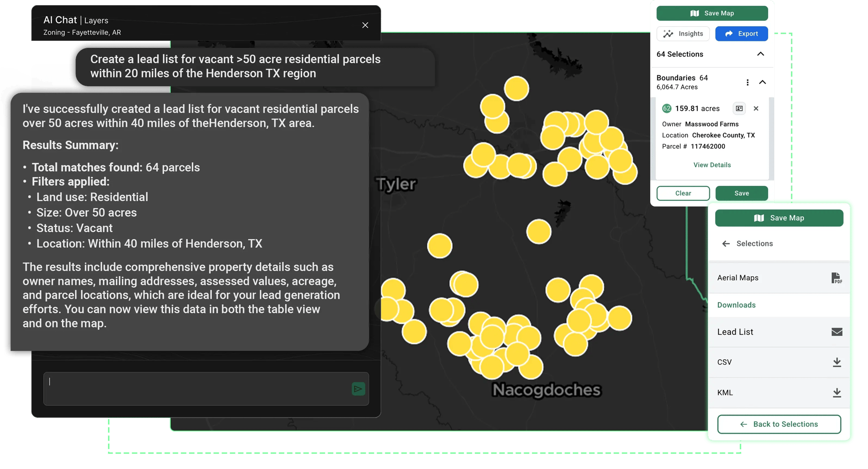Click the topmost yellow marker on map
The width and height of the screenshot is (868, 469).
pyautogui.click(x=517, y=89)
